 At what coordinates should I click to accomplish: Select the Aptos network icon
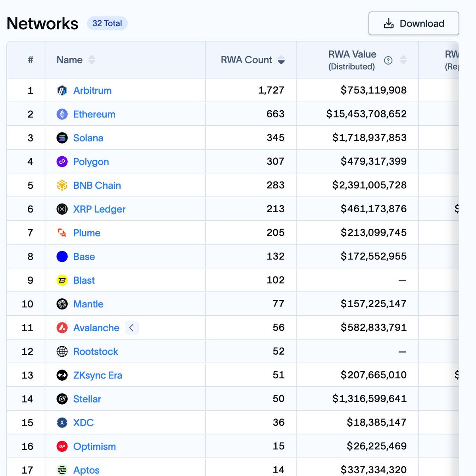[x=62, y=470]
